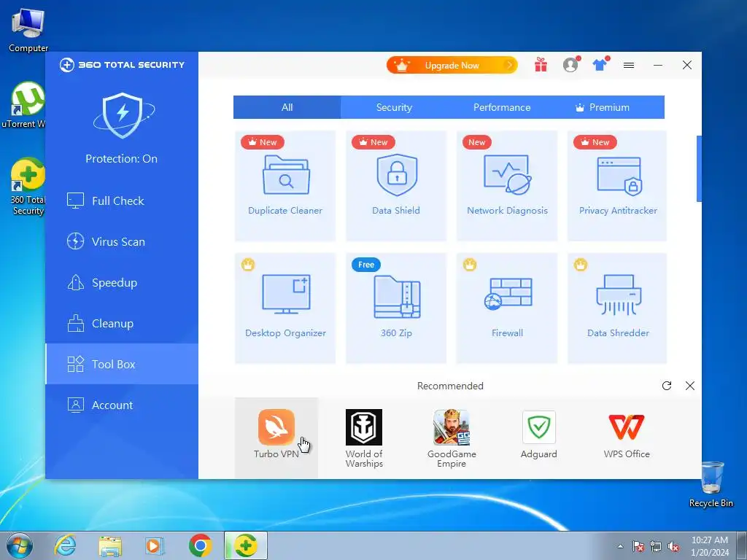747x560 pixels.
Task: Open the Privacy Antitracker tool
Action: (617, 186)
